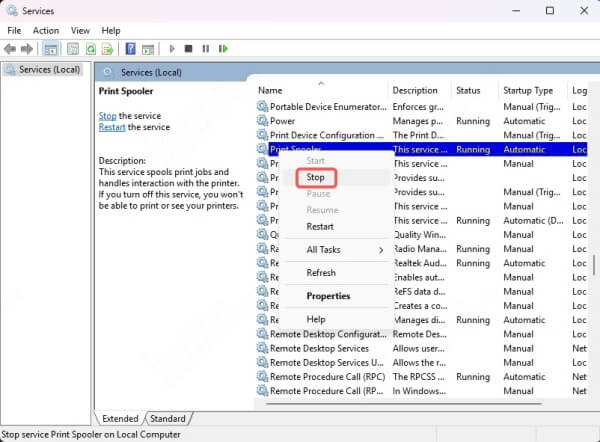Click the Refresh toolbar icon

(x=91, y=49)
